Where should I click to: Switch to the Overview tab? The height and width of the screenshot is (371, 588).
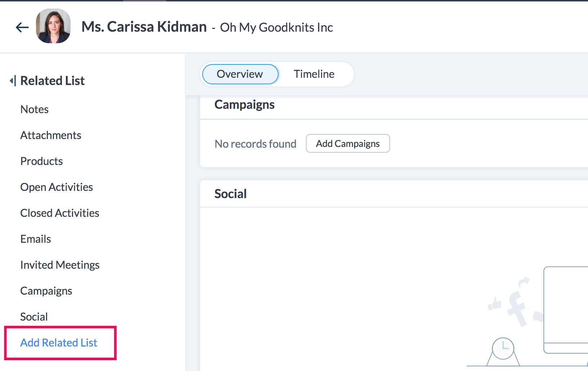click(x=240, y=74)
